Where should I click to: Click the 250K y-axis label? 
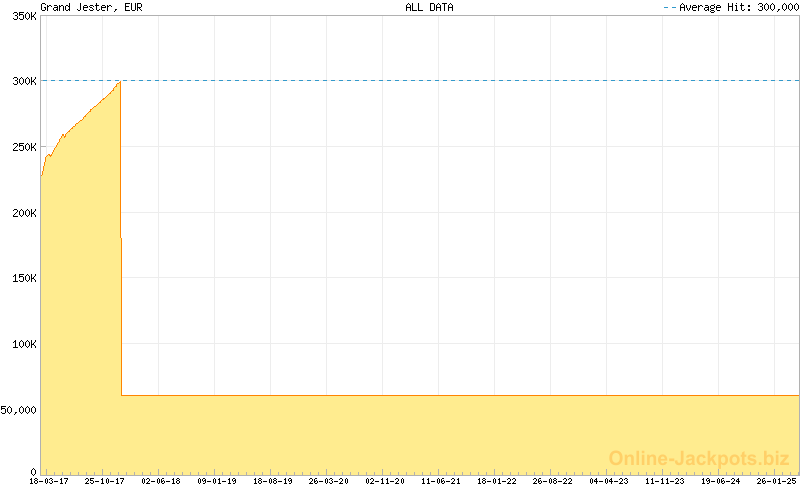pyautogui.click(x=22, y=147)
